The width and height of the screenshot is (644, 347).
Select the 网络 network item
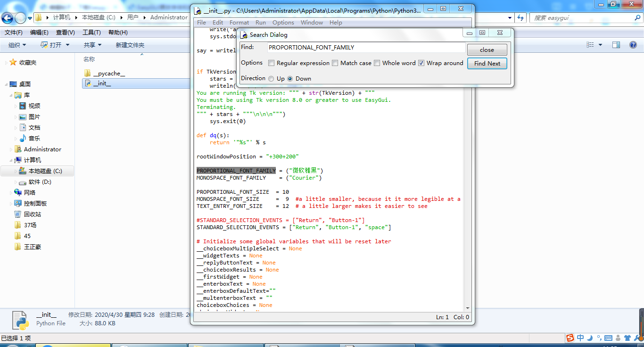[x=25, y=193]
